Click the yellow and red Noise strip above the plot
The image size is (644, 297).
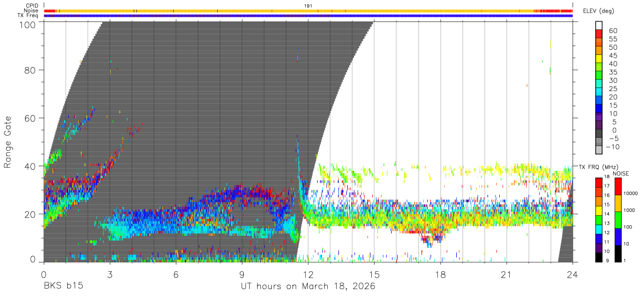tap(308, 10)
